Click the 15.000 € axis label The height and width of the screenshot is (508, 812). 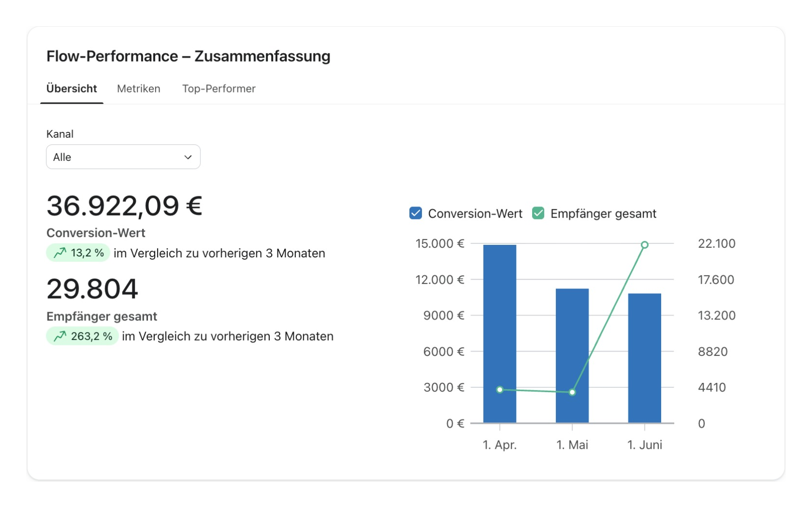(440, 243)
